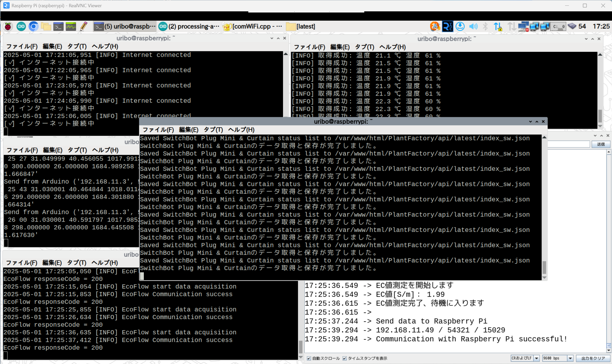Switch to the (5) uribo@raspb terminal task
The height and width of the screenshot is (364, 612).
125,26
